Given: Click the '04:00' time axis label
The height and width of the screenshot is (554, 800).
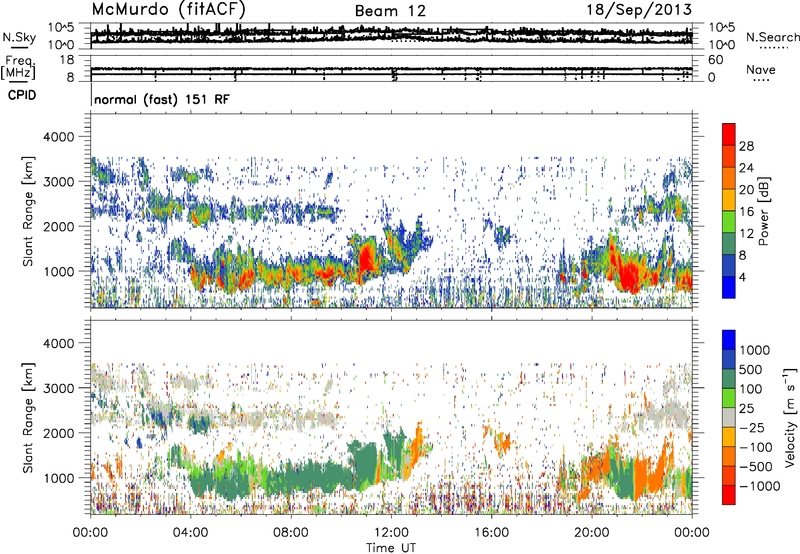Looking at the screenshot, I should (x=190, y=533).
